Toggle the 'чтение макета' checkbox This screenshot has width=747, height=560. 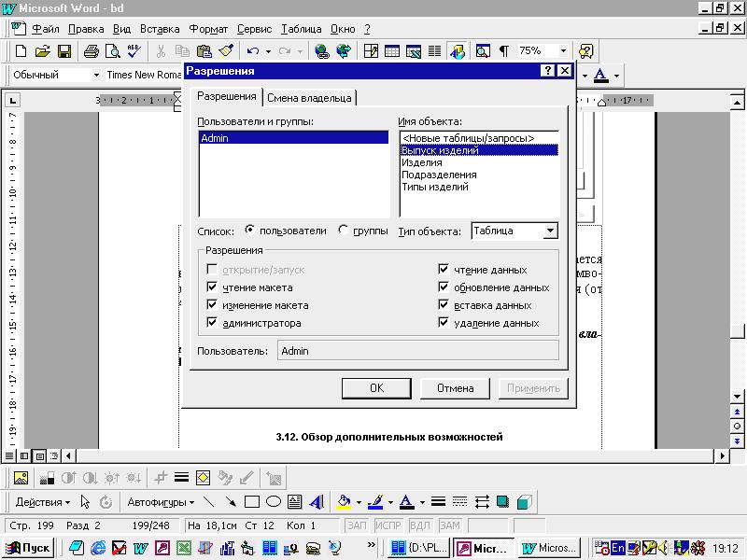coord(212,287)
